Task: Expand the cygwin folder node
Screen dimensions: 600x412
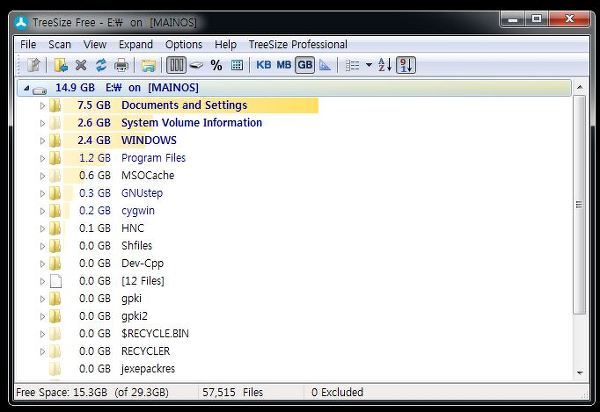Action: coord(42,211)
